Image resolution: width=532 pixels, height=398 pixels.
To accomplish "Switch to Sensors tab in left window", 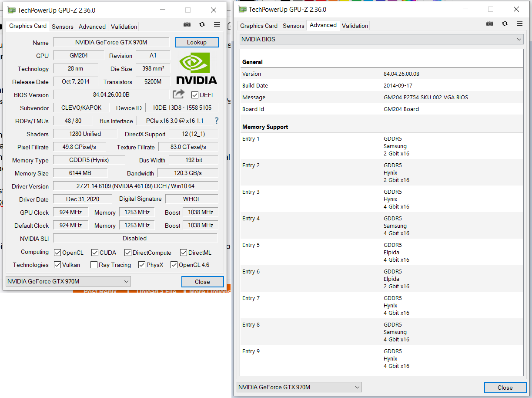I will click(63, 27).
